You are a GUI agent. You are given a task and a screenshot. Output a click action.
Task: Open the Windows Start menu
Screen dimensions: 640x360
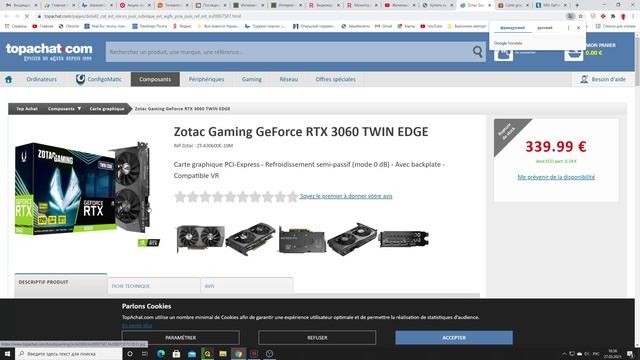click(7, 353)
